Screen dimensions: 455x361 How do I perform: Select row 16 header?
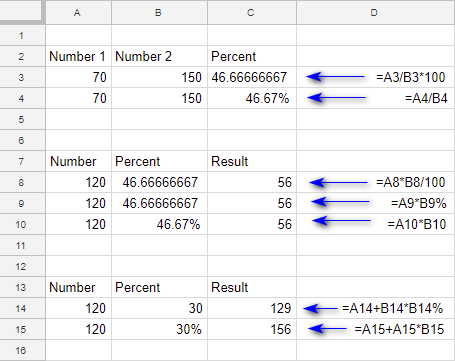[x=22, y=350]
